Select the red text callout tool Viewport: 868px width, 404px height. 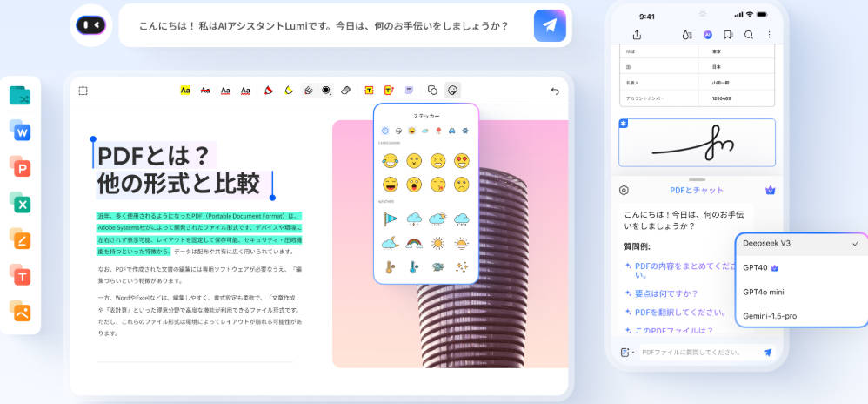coord(389,90)
